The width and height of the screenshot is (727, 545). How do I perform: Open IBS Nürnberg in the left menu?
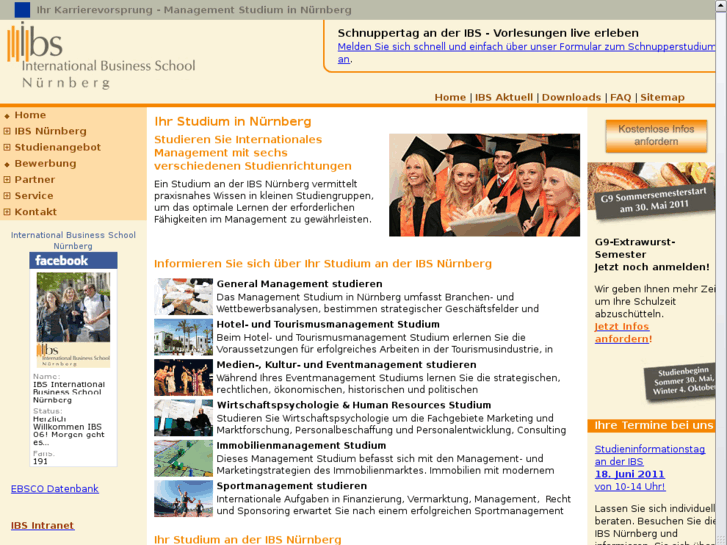tap(51, 131)
